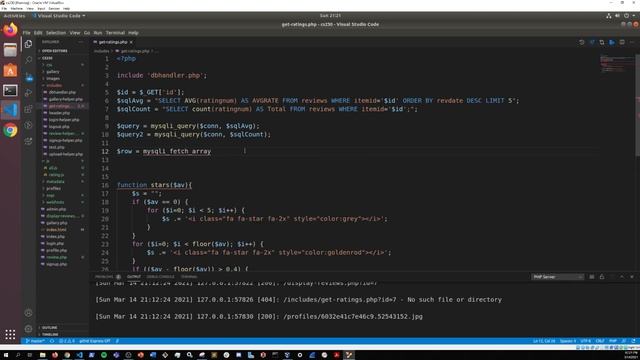Open the power icon in Ubuntu top bar
Viewport: 640px width, 360px height.
[626, 16]
